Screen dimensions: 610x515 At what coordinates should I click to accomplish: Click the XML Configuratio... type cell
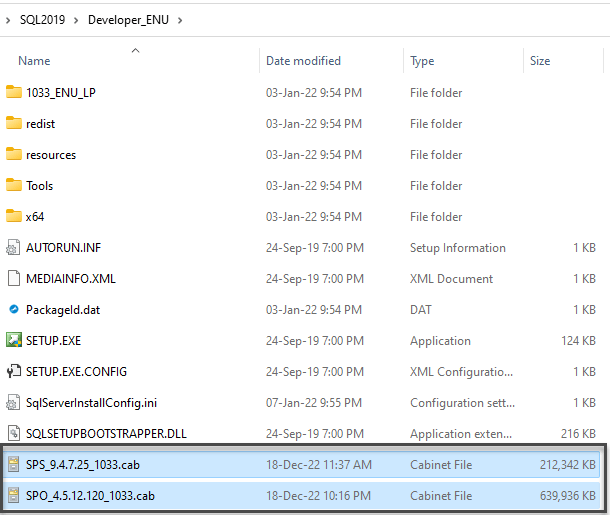point(461,372)
